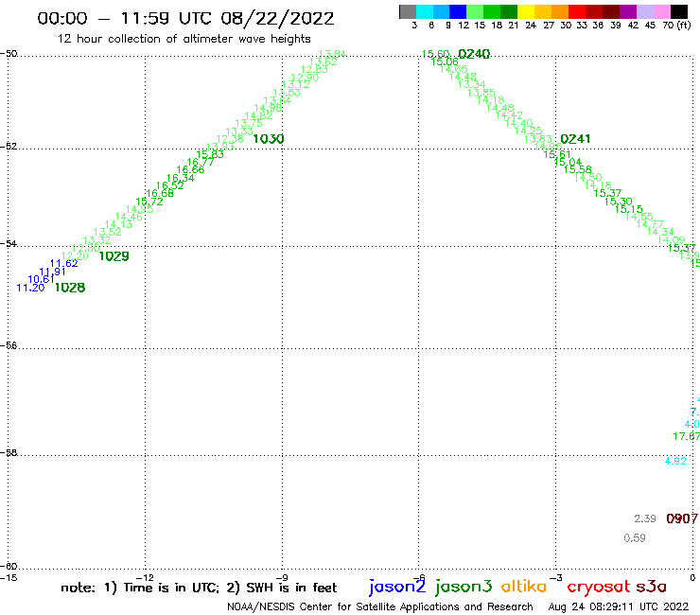Click the latitude axis label '-52'
The image size is (700, 615).
(9, 147)
